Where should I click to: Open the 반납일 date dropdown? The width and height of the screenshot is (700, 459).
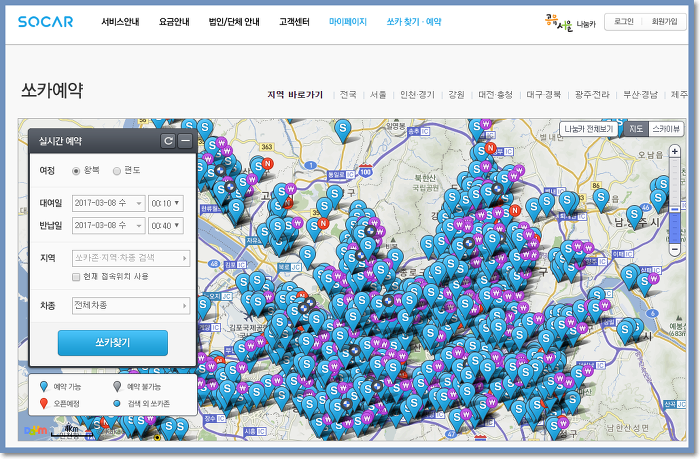(x=108, y=225)
